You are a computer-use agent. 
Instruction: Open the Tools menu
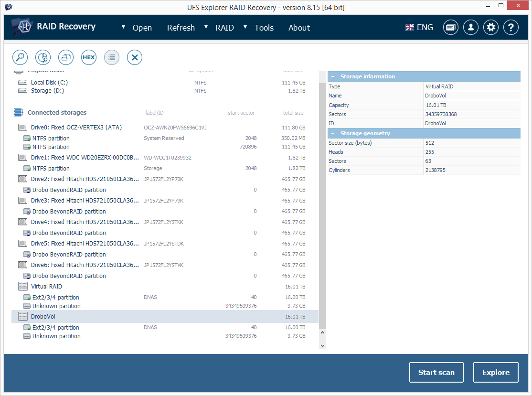264,28
